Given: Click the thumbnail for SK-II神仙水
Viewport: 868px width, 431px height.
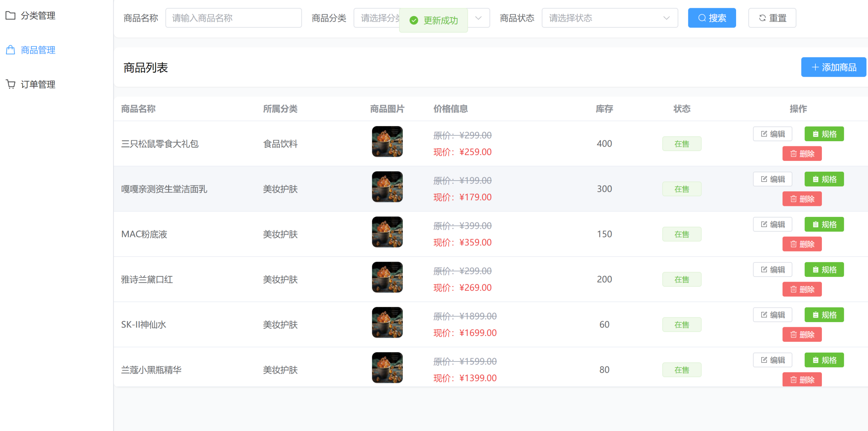Looking at the screenshot, I should pyautogui.click(x=387, y=322).
